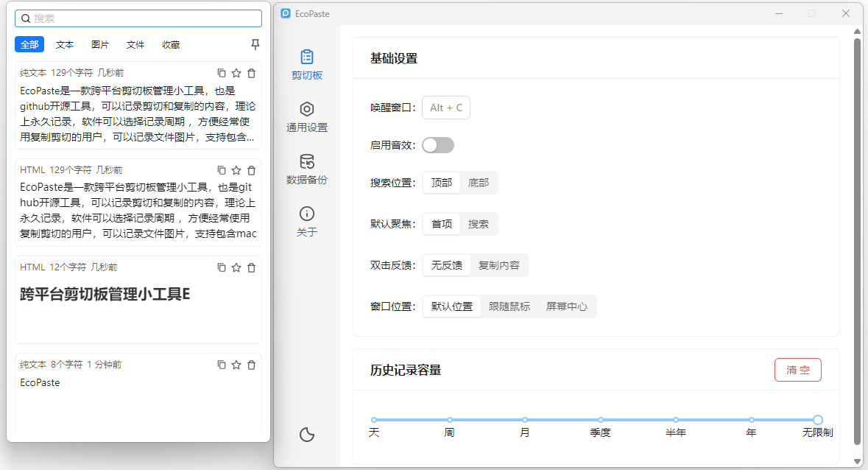The image size is (868, 470).
Task: Click the search magnifier icon
Action: click(26, 18)
